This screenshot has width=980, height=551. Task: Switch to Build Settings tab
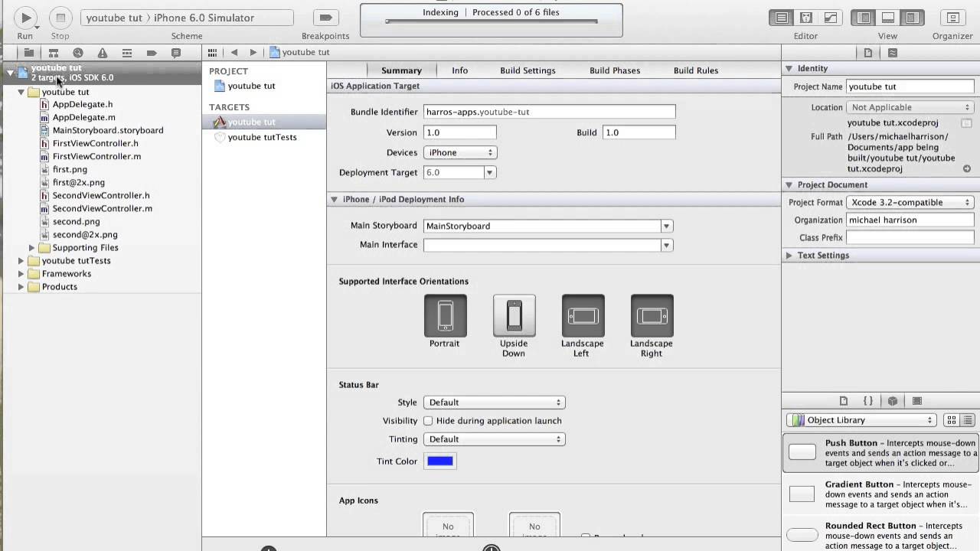[x=528, y=70]
